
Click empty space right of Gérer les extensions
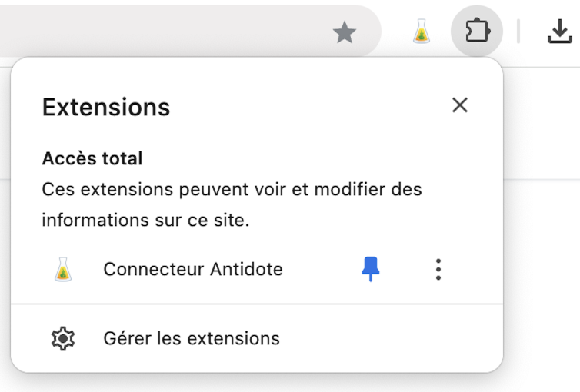pos(385,338)
